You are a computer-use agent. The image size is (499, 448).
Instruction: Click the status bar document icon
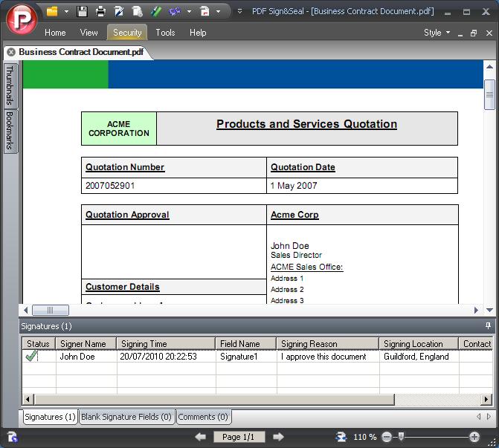point(12,437)
